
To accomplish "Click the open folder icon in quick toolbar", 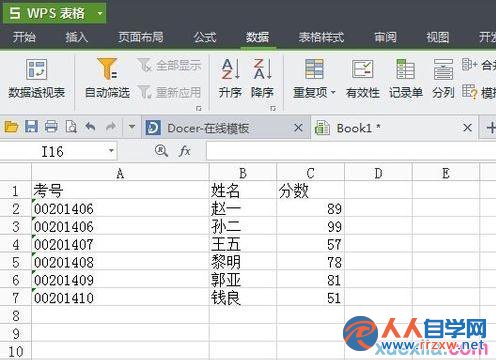I will pyautogui.click(x=11, y=127).
